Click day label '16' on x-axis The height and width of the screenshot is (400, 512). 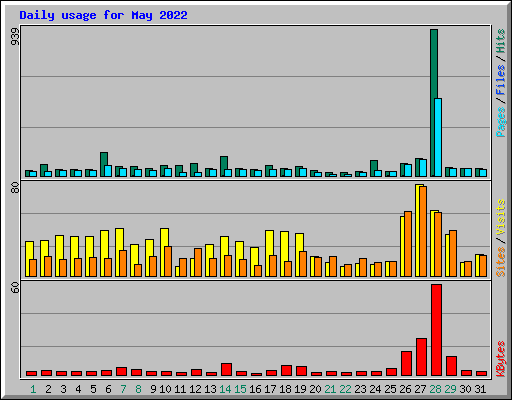tap(255, 389)
